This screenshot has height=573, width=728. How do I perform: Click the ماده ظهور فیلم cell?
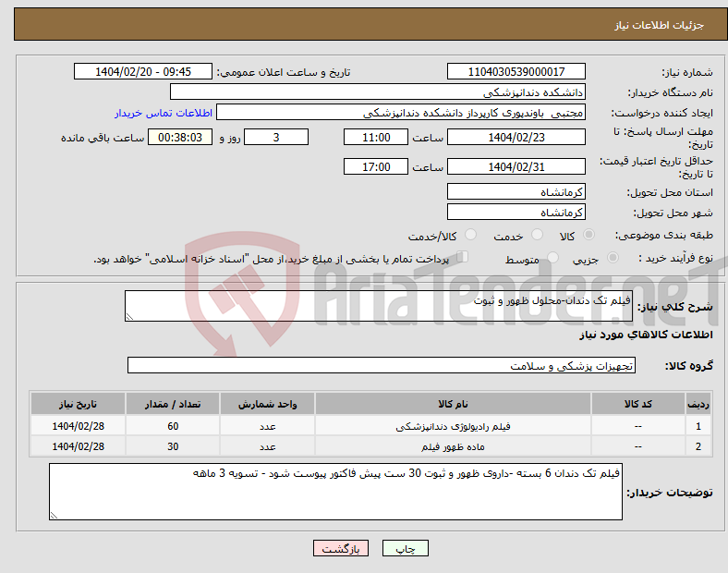[x=453, y=446]
